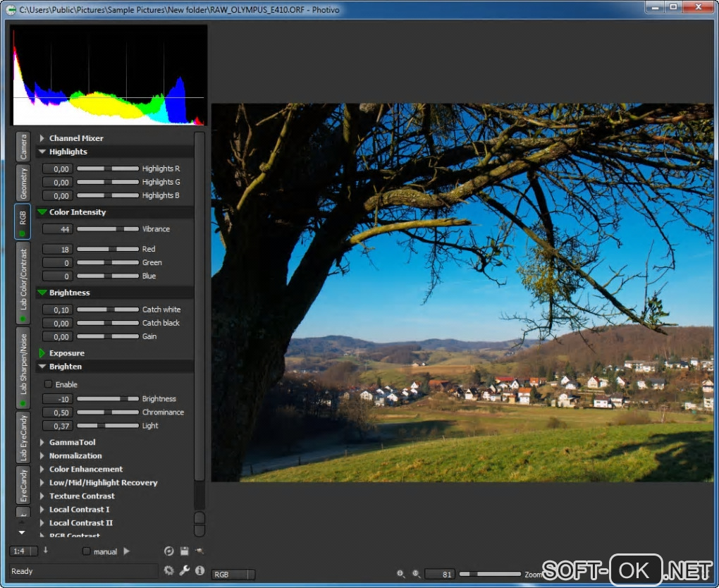Viewport: 719px width, 588px height.
Task: Open the info icon near the status bar
Action: (x=199, y=570)
